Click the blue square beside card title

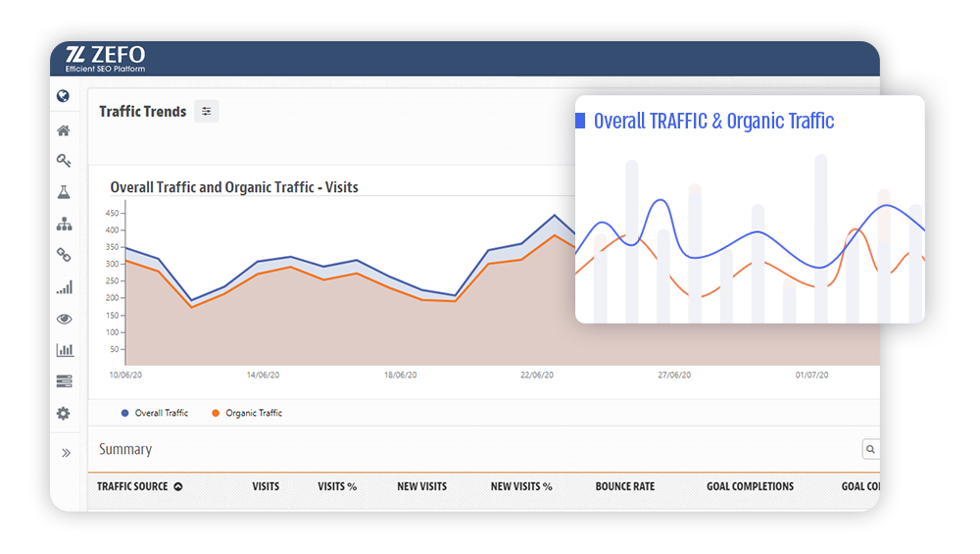(580, 121)
